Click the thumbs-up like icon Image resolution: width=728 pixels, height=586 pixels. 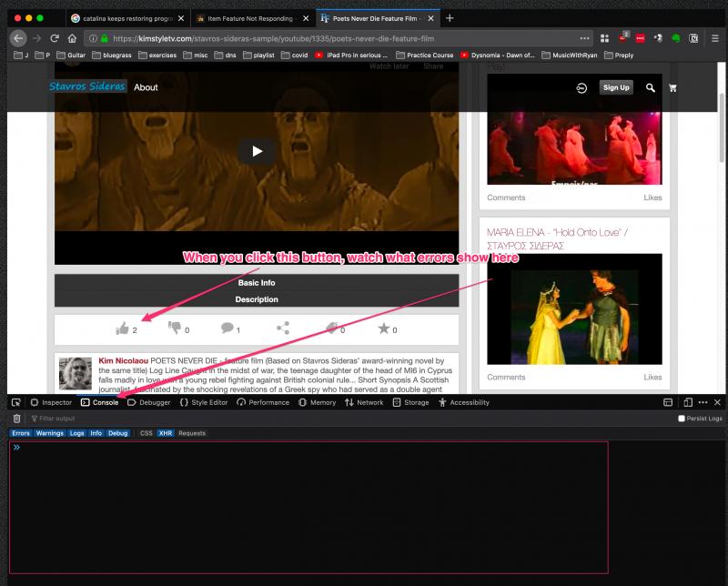click(x=123, y=328)
